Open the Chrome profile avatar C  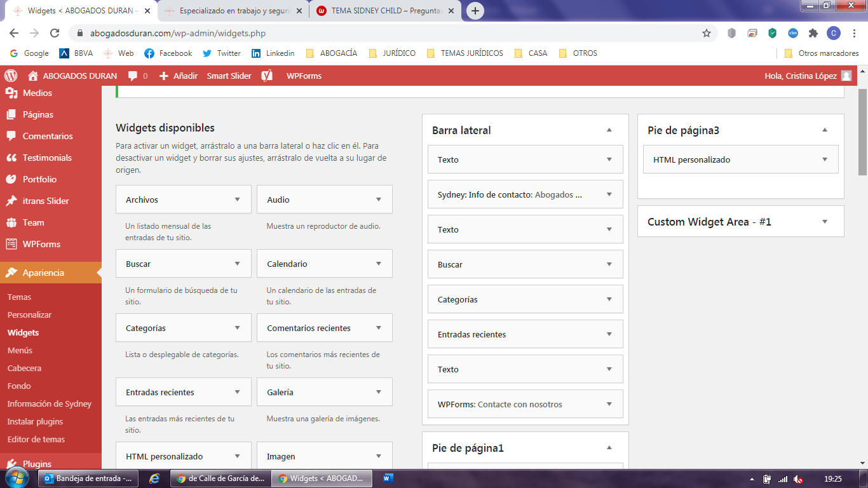pos(833,33)
